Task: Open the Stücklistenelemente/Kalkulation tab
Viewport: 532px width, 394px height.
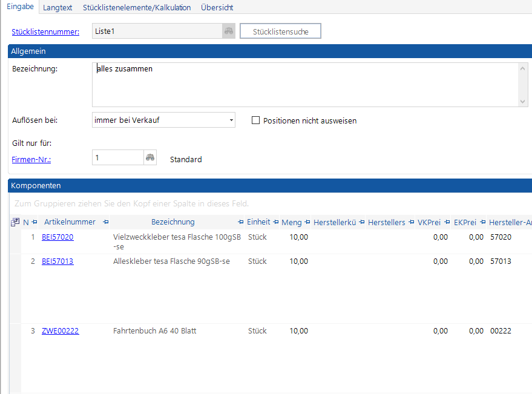Action: click(x=137, y=7)
